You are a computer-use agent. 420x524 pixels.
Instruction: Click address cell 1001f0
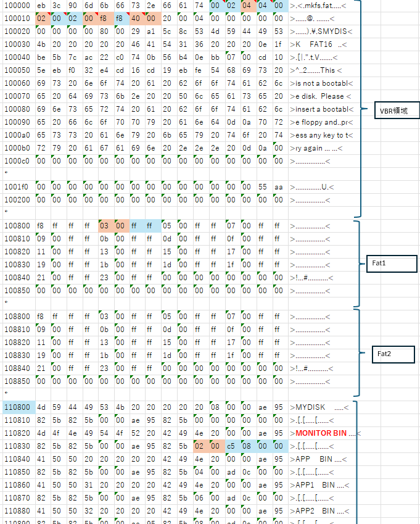(17, 187)
